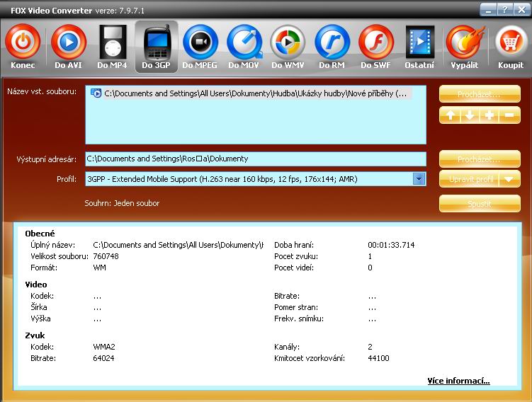Click the Úplný název path value

click(x=178, y=245)
